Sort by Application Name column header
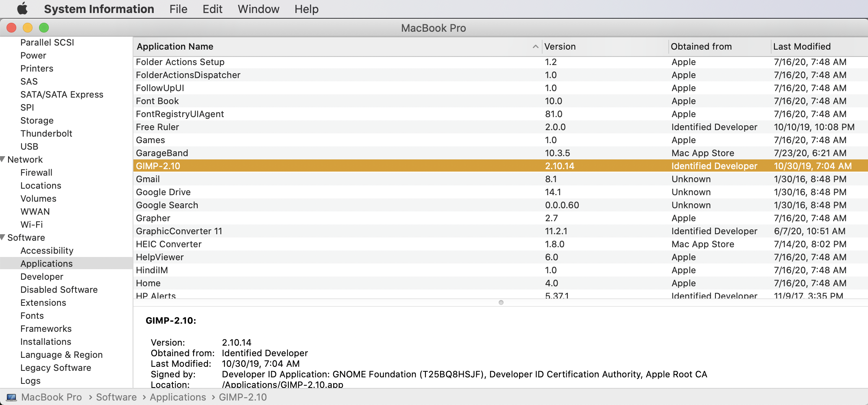The height and width of the screenshot is (405, 868). [x=337, y=47]
